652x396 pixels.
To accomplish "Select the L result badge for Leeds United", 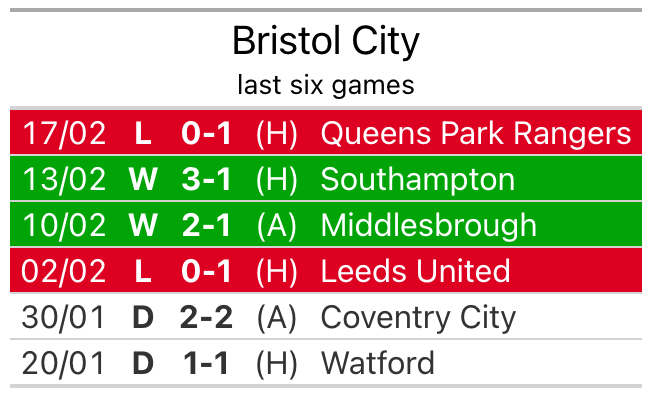I will (x=143, y=271).
